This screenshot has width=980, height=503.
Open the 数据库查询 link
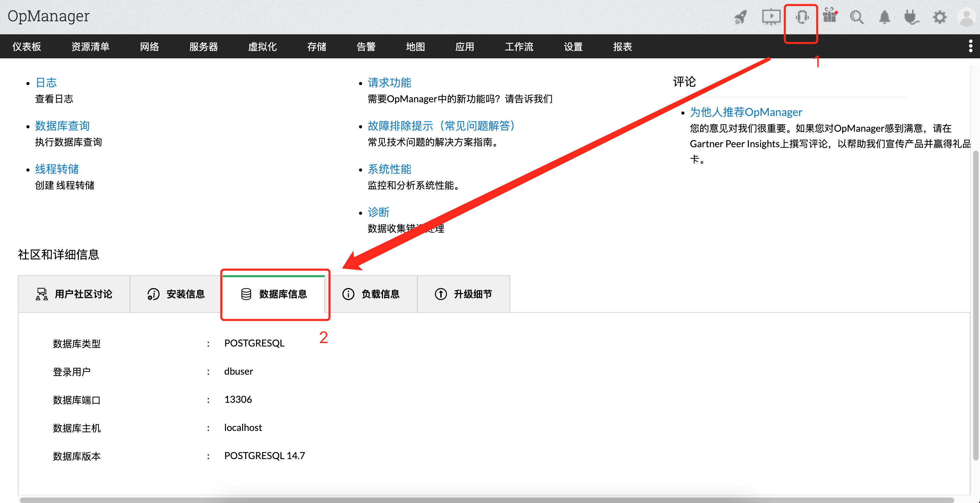(62, 125)
